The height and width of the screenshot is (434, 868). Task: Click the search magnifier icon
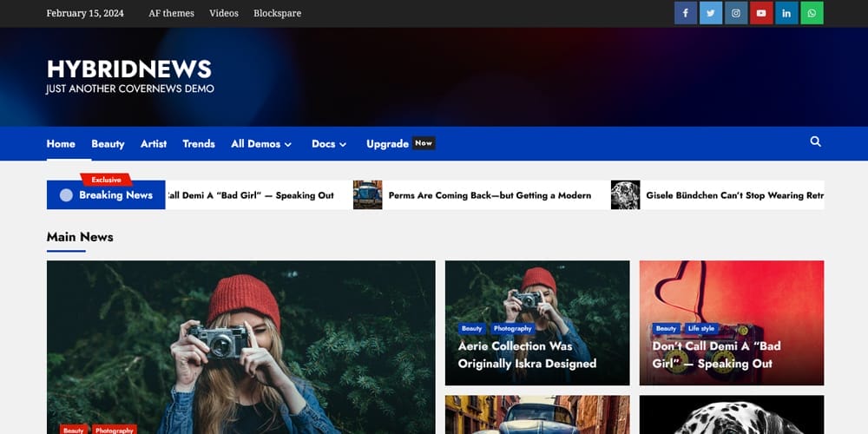point(815,141)
